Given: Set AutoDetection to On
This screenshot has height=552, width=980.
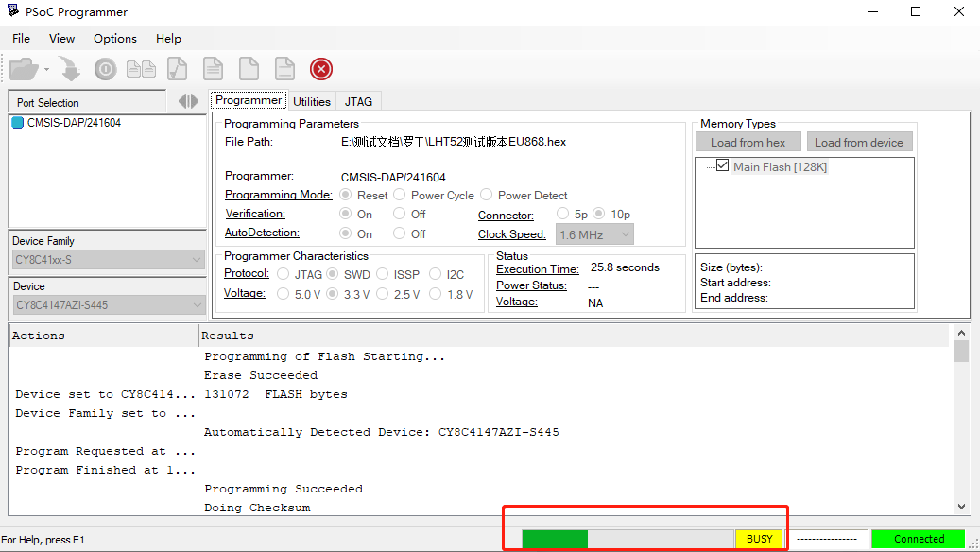Looking at the screenshot, I should (345, 233).
